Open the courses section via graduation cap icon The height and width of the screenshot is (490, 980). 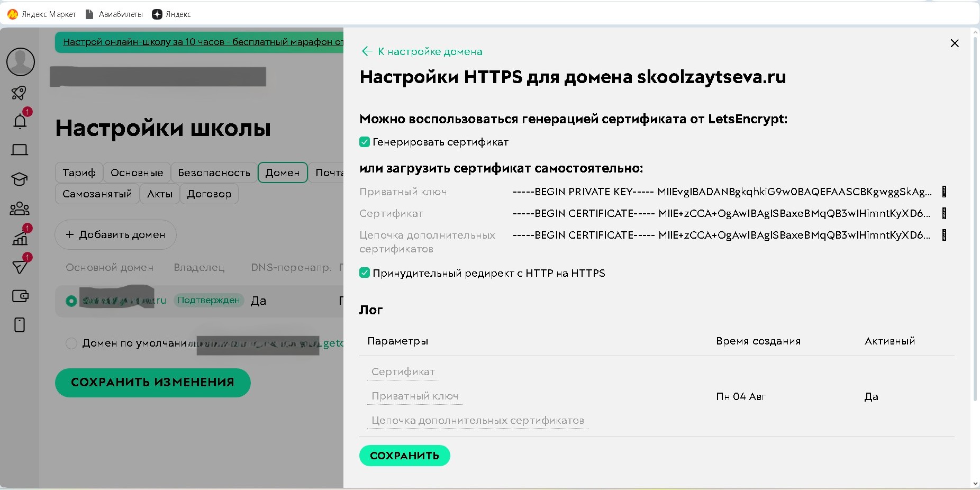click(x=20, y=179)
